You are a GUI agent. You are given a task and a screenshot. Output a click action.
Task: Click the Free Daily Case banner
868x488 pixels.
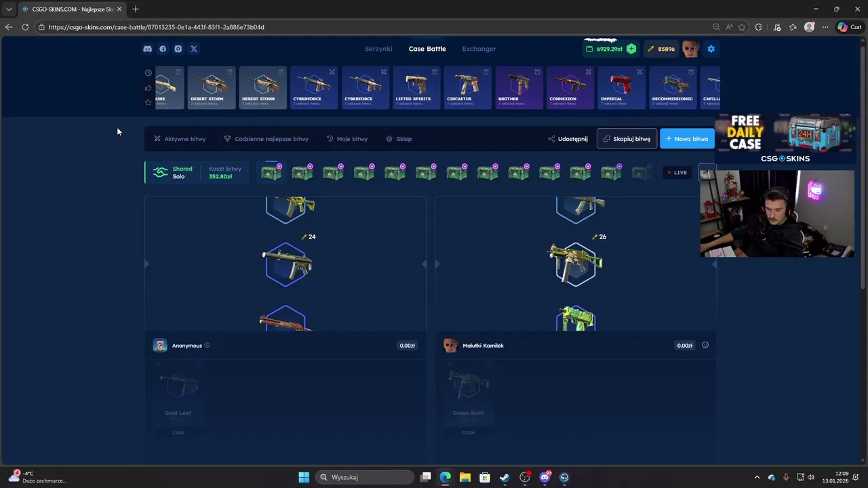point(785,140)
